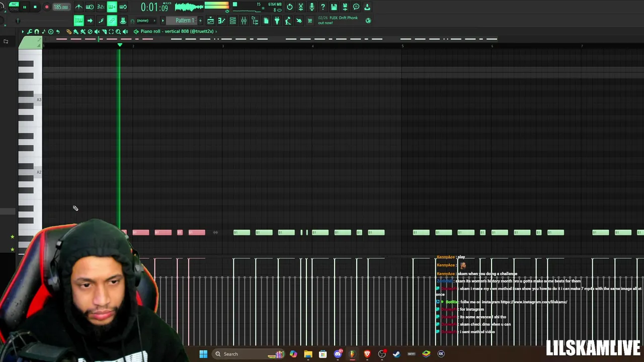Arm the red record button
644x362 pixels.
point(47,7)
